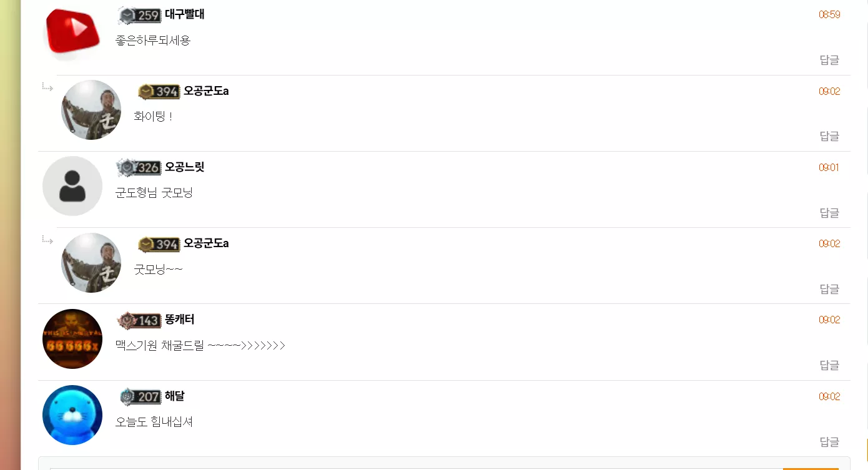Click the level 326 badge icon
This screenshot has width=868, height=470.
point(139,167)
